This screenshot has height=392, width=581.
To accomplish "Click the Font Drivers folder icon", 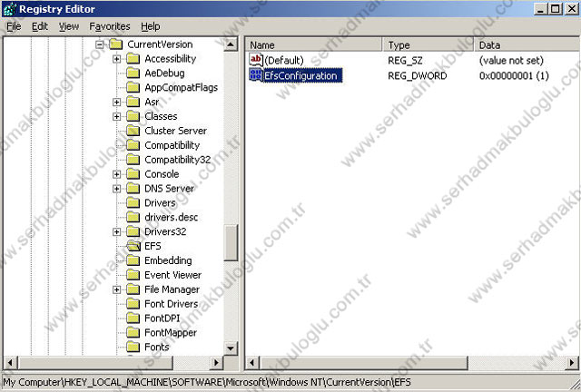I will click(133, 304).
